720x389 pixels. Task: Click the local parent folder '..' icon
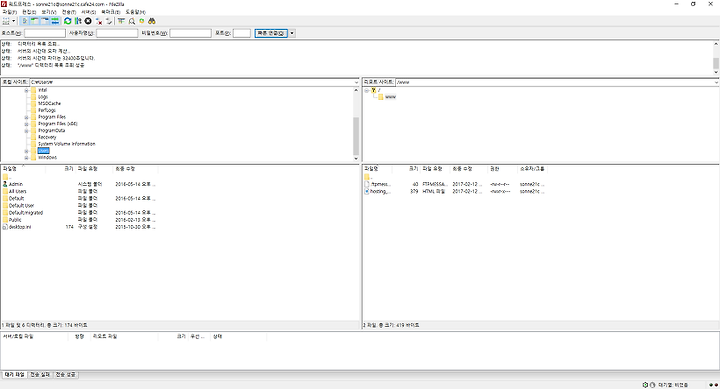(x=5, y=177)
